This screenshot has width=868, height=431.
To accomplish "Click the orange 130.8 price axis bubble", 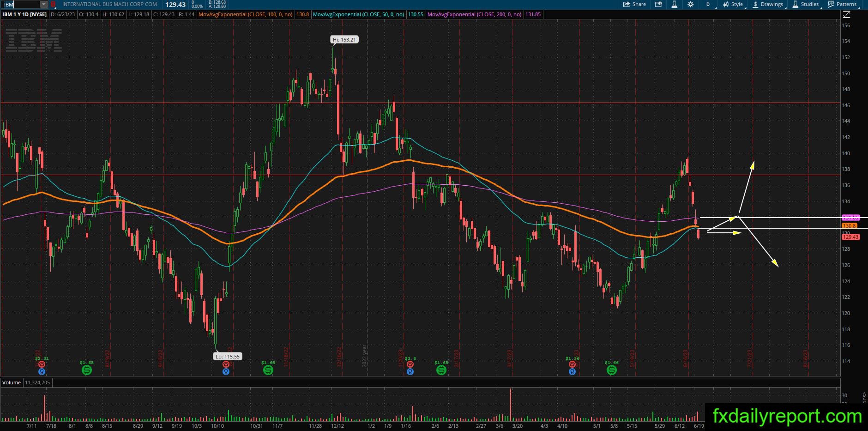I will click(850, 226).
